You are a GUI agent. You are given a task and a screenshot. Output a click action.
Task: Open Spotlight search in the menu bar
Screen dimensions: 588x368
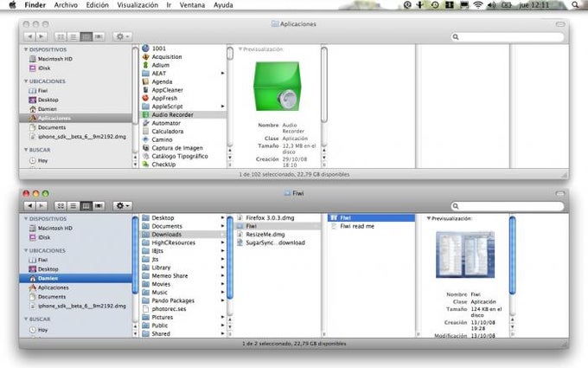[x=575, y=5]
